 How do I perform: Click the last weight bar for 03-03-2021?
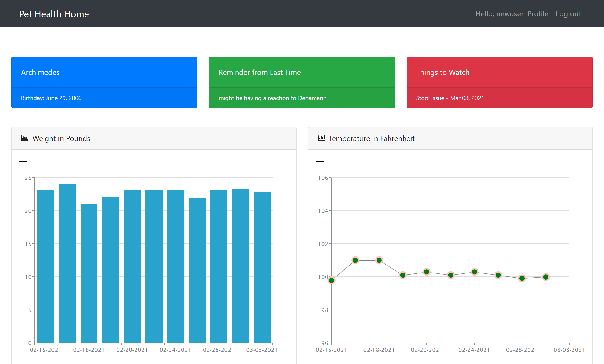262,267
